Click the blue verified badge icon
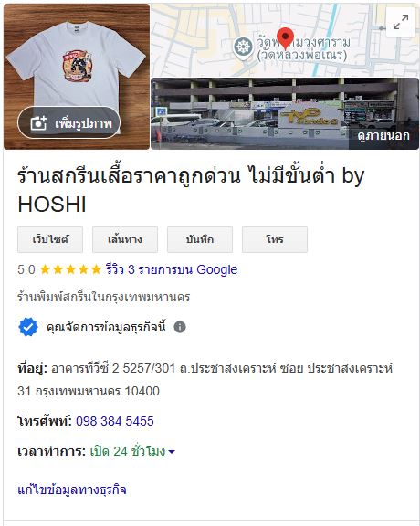Image resolution: width=420 pixels, height=526 pixels. pyautogui.click(x=28, y=327)
